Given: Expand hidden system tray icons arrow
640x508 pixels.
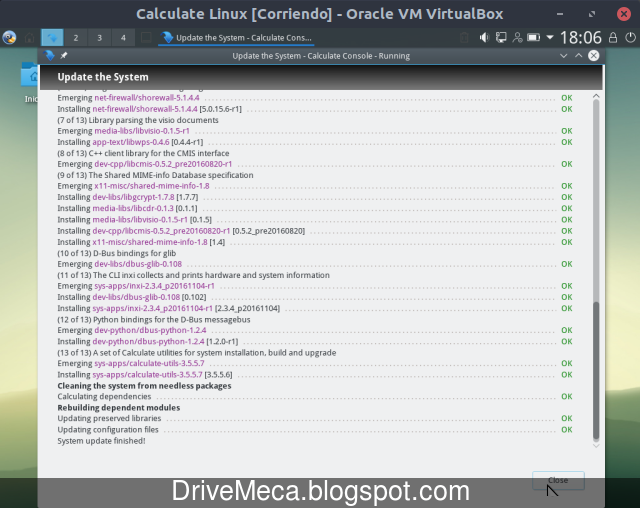Looking at the screenshot, I should coord(550,38).
